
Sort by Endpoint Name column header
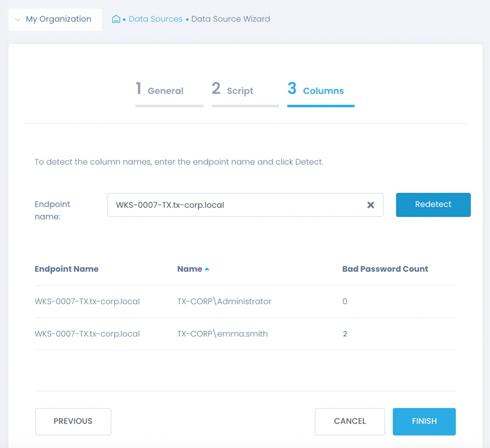coord(67,269)
